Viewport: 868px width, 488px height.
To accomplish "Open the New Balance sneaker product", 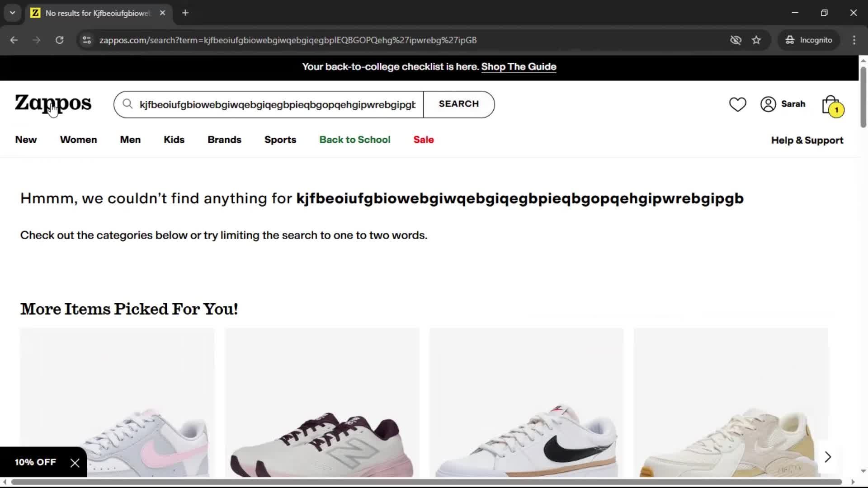I will click(x=322, y=403).
